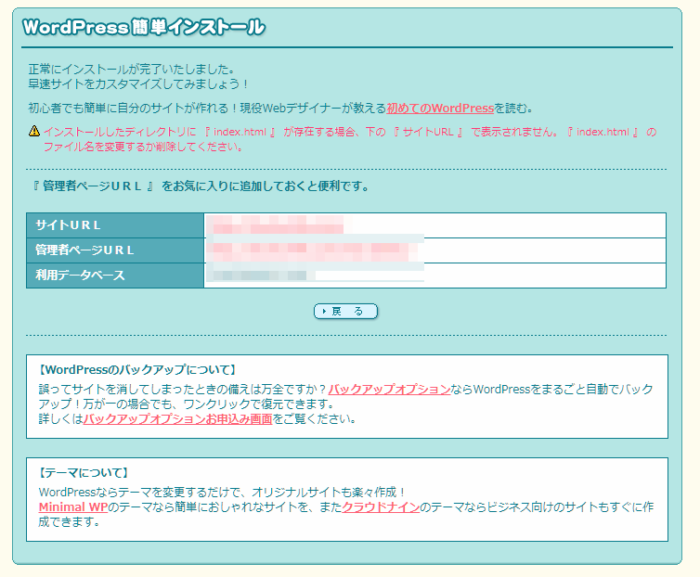Image resolution: width=700 pixels, height=577 pixels.
Task: Open the バックアップオプション link
Action: 389,388
